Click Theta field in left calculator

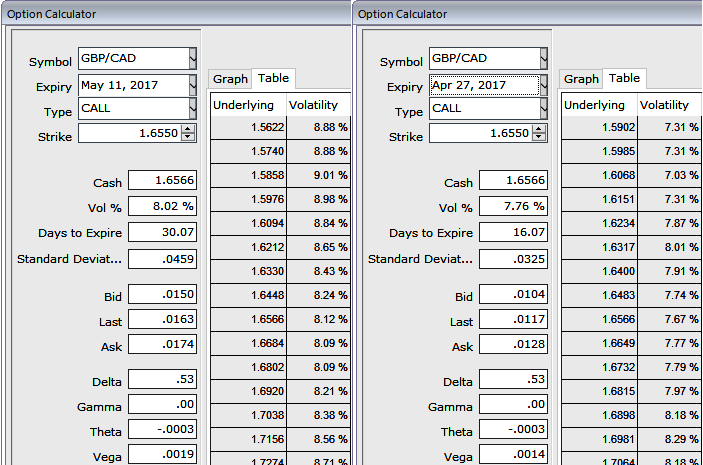[162, 430]
